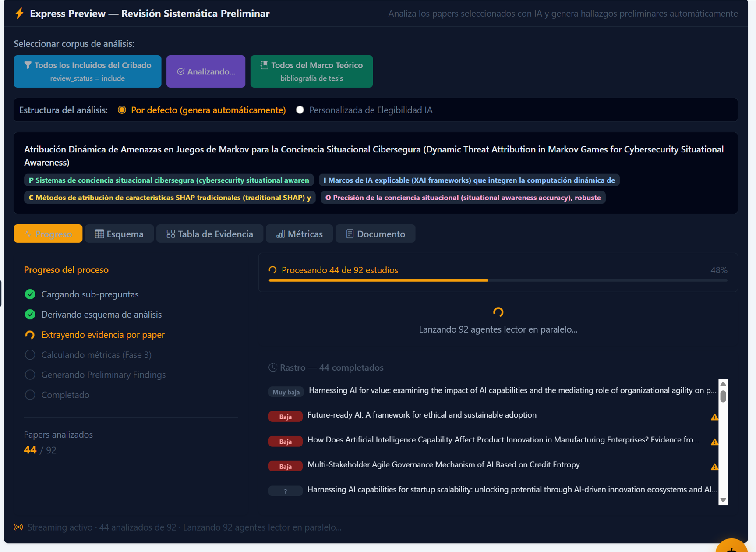
Task: Open the Métricas tab
Action: 300,234
